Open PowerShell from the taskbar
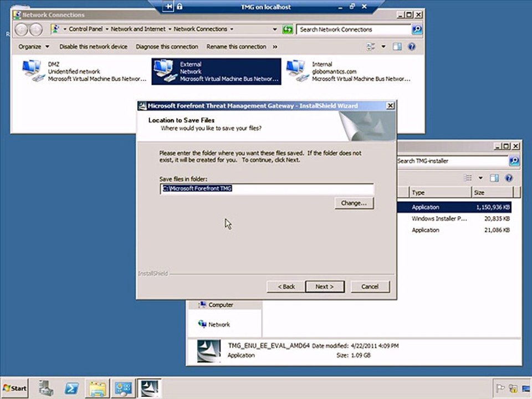The image size is (532, 399). tap(71, 388)
